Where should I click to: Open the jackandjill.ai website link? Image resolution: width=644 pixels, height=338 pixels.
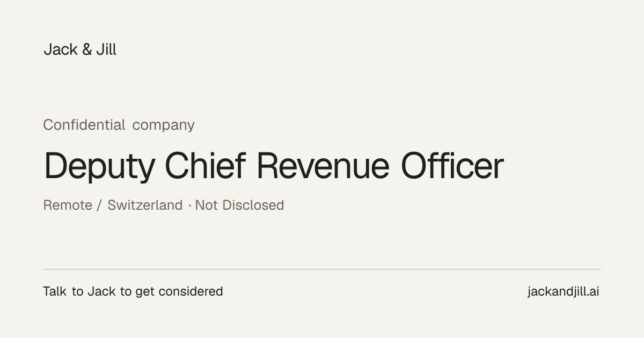tap(563, 291)
